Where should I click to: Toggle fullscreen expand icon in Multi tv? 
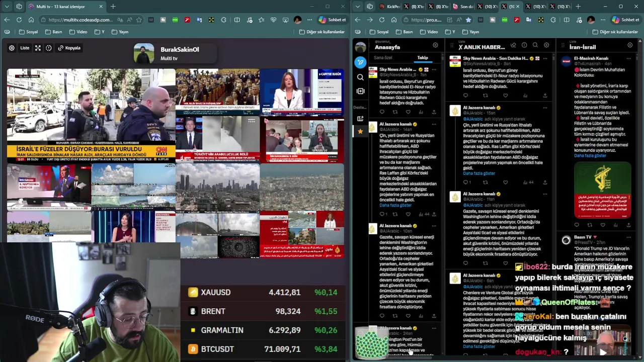point(38,48)
